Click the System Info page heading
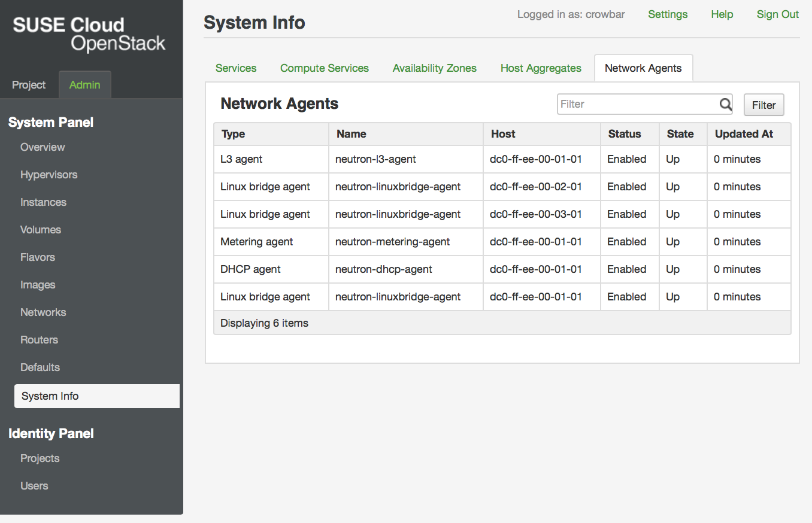The image size is (812, 523). [x=254, y=23]
